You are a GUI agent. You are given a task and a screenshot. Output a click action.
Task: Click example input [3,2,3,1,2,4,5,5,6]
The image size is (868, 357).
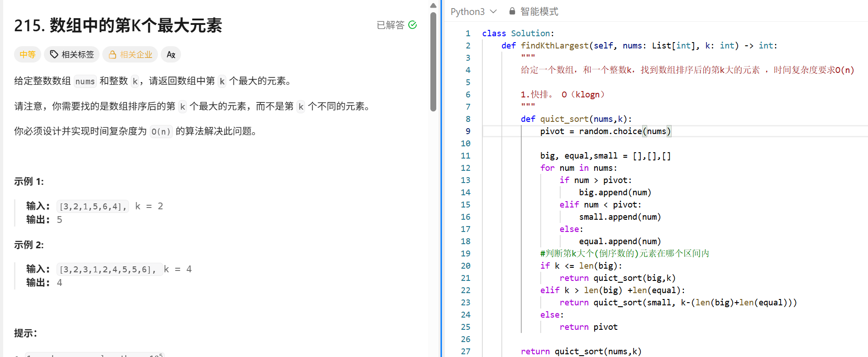[110, 270]
